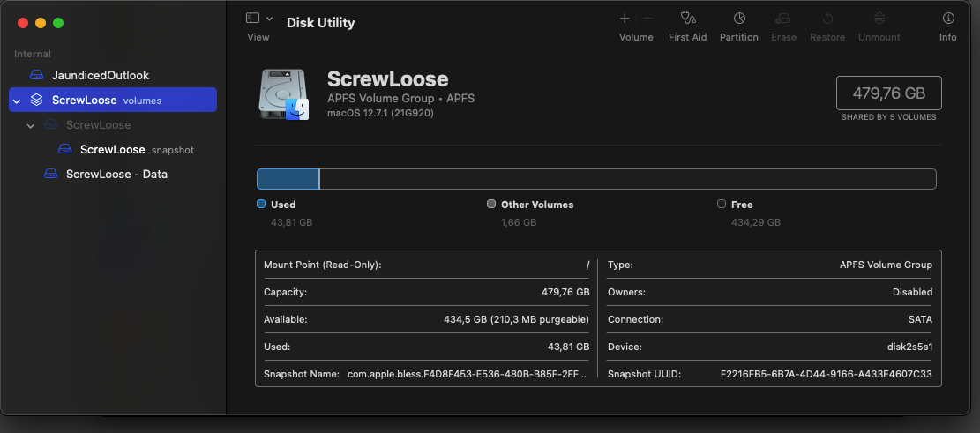The height and width of the screenshot is (433, 980).
Task: Click the Disk Utility window title
Action: 320,23
